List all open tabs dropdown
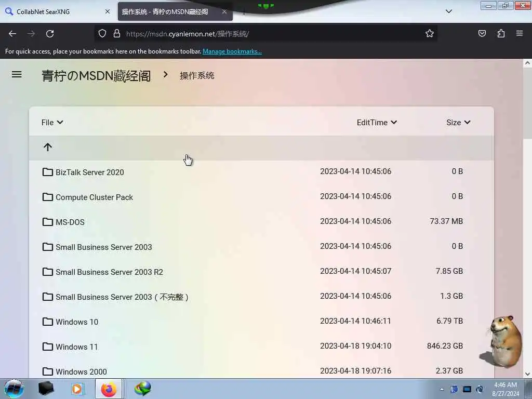 coord(448,11)
